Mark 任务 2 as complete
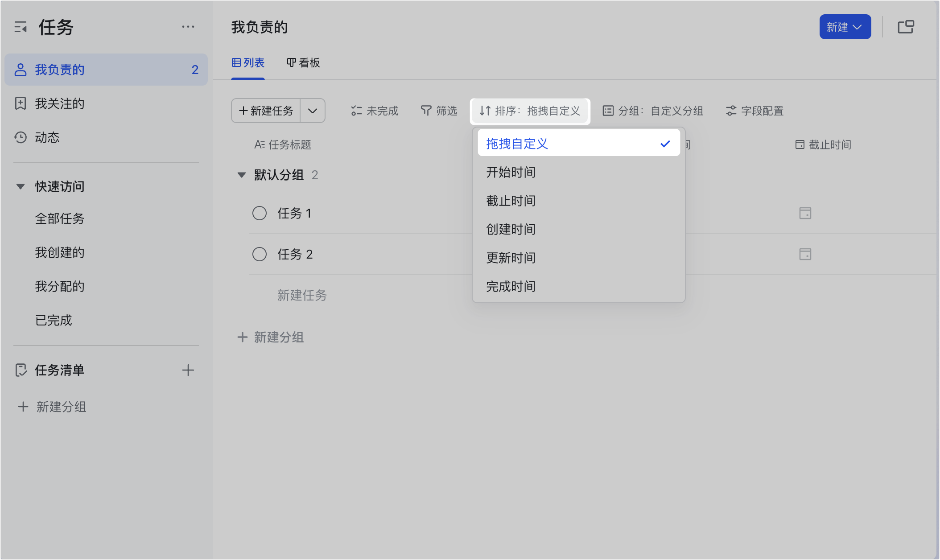The image size is (940, 560). point(260,254)
